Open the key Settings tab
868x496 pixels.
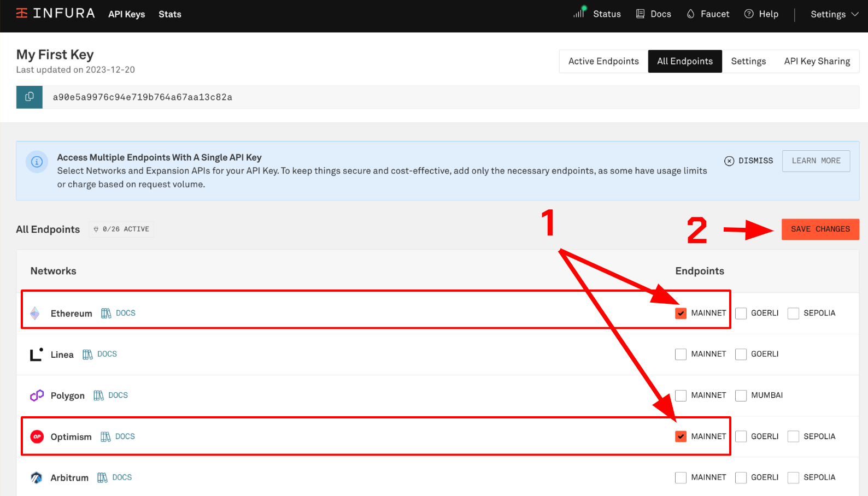click(x=748, y=61)
